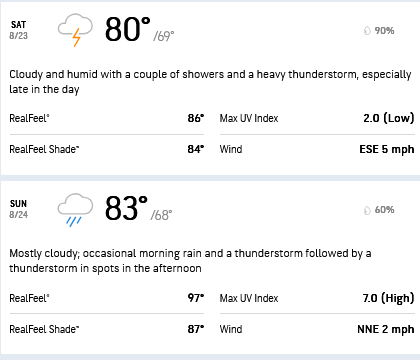Select the 80° high temperature for Saturday
The width and height of the screenshot is (420, 360).
(x=128, y=29)
